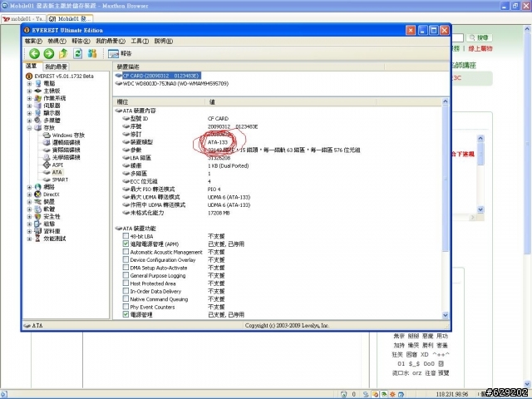Expand the Motherboard tree node
Screen dimensions: 532x399
(30, 91)
